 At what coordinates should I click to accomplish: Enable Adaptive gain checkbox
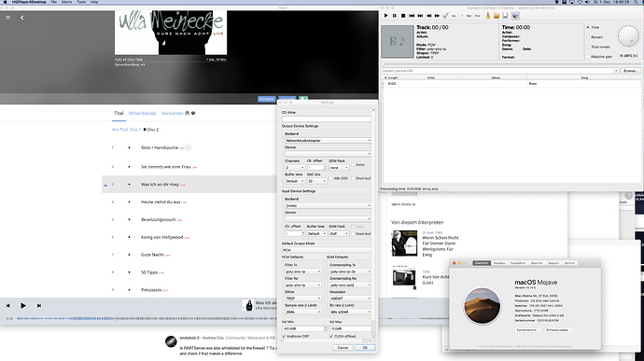pos(588,56)
